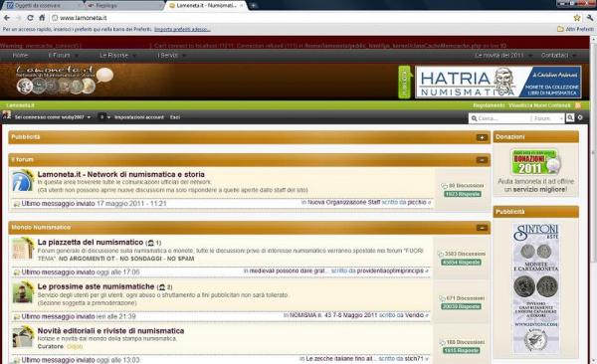597x364 pixels.
Task: Reload the page with the refresh icon
Action: (x=30, y=18)
